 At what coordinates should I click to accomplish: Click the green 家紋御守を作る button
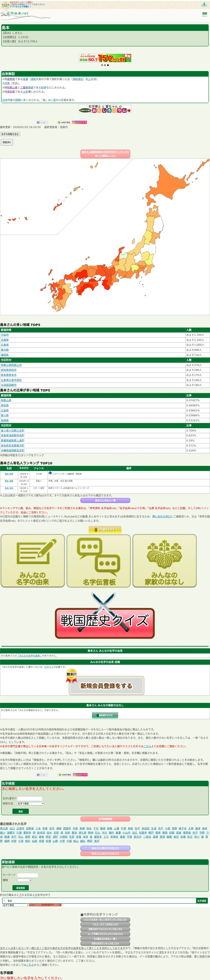click(x=105, y=715)
